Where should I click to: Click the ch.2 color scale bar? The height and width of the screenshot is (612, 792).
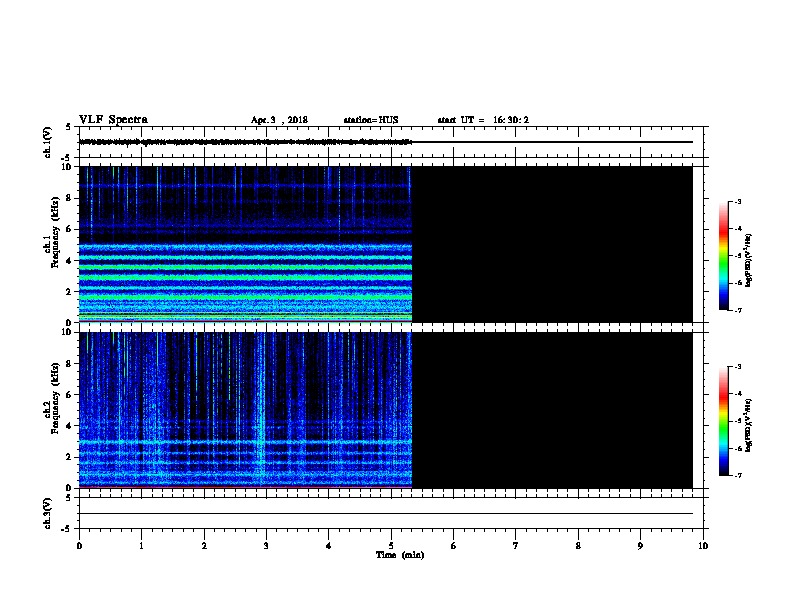[x=723, y=421]
